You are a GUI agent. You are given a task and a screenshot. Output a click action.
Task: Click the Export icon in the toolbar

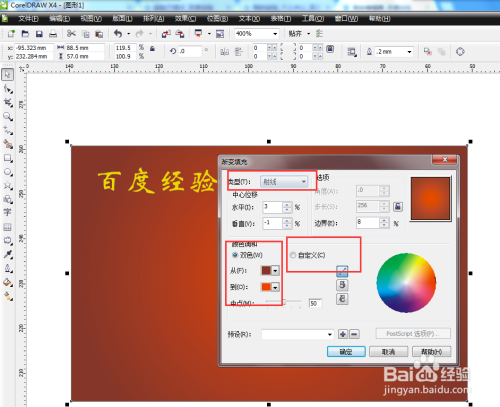point(180,34)
